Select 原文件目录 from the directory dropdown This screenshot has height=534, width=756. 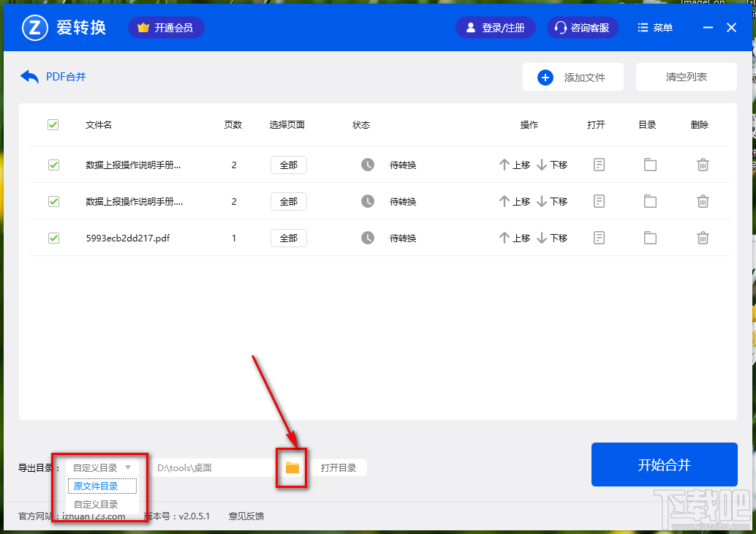coord(100,486)
